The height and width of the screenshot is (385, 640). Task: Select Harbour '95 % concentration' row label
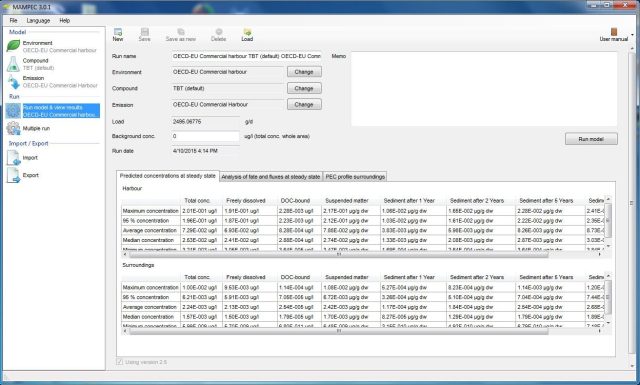tap(151, 220)
